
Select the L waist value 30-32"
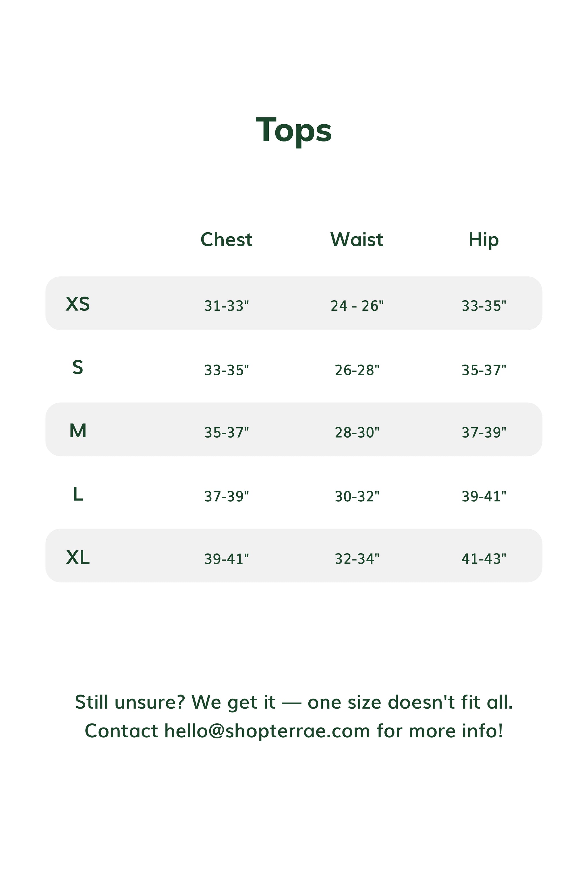point(357,496)
